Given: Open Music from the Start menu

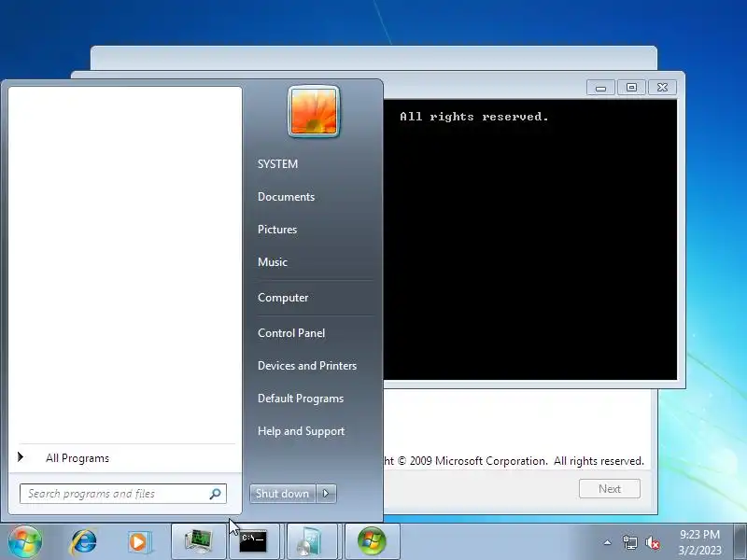Looking at the screenshot, I should [273, 262].
